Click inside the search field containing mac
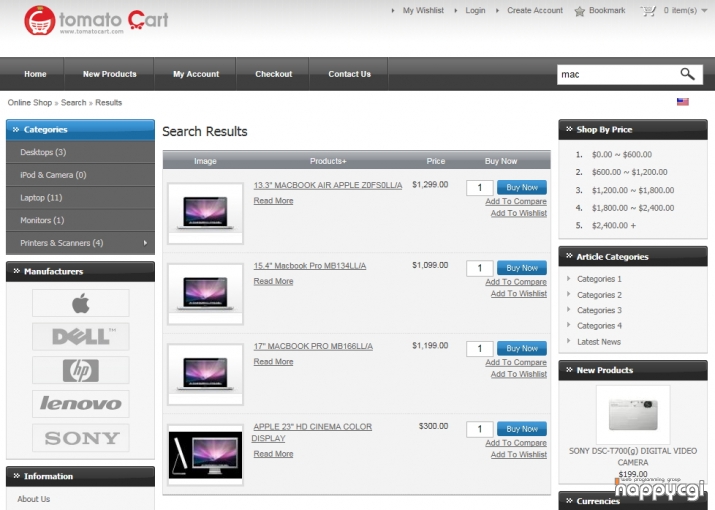The width and height of the screenshot is (715, 510). point(616,74)
